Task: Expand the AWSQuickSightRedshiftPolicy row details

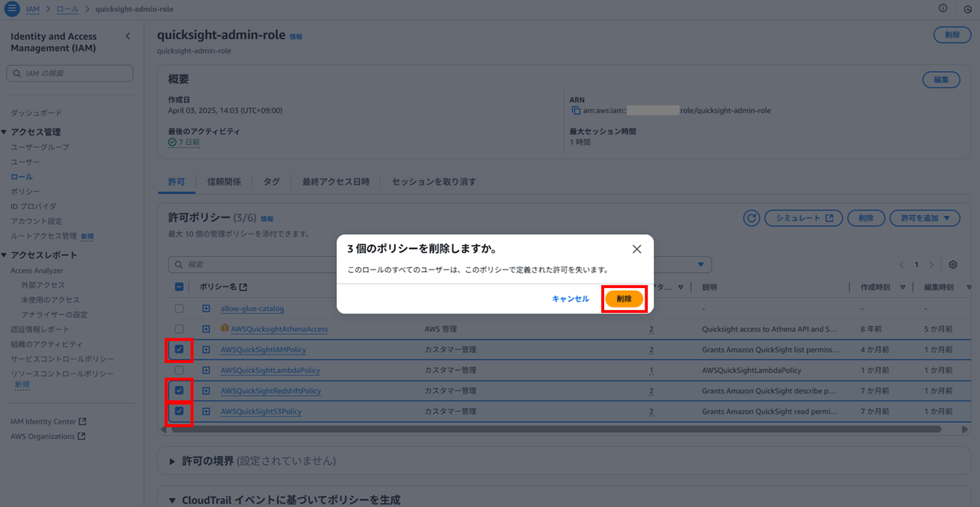Action: click(206, 391)
